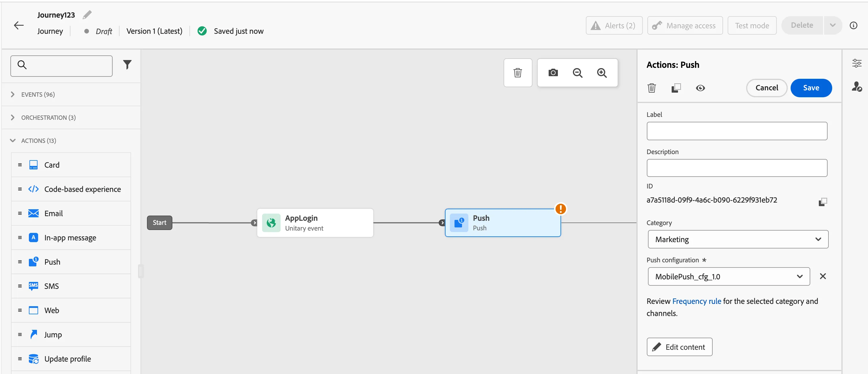
Task: Open the Frequency rule link
Action: 696,301
